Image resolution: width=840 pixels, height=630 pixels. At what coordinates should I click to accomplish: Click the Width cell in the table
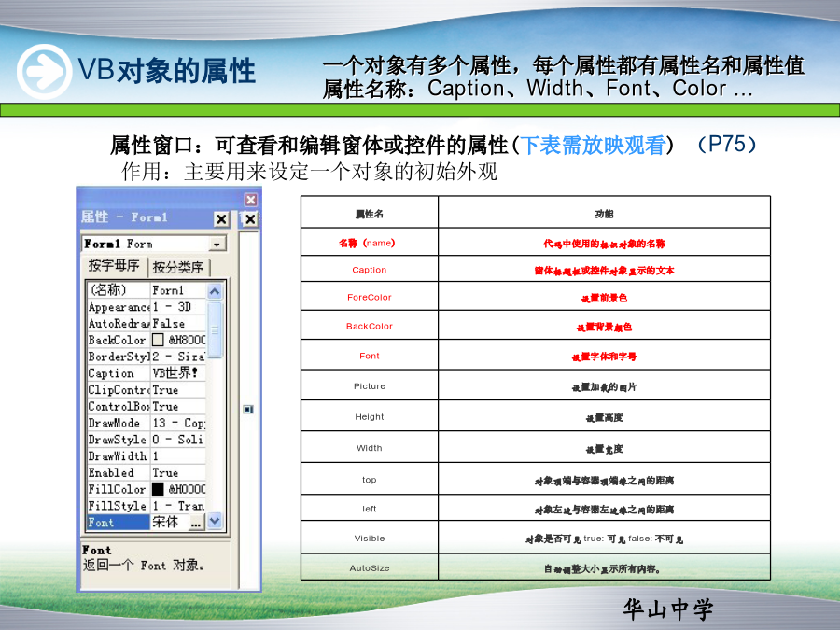[369, 448]
